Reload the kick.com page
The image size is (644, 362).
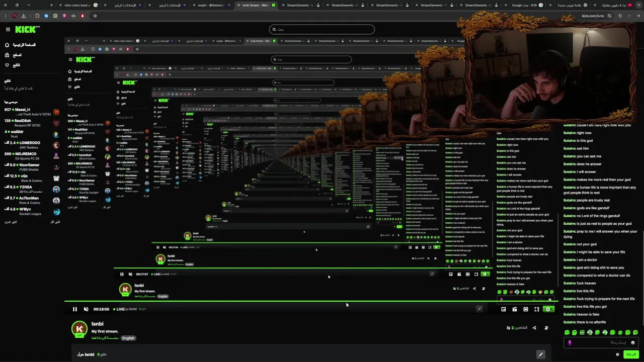(620, 16)
